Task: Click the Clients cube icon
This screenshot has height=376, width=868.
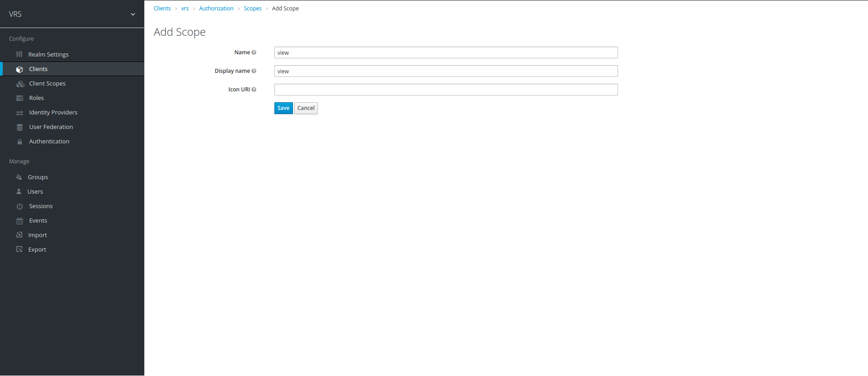Action: tap(19, 69)
